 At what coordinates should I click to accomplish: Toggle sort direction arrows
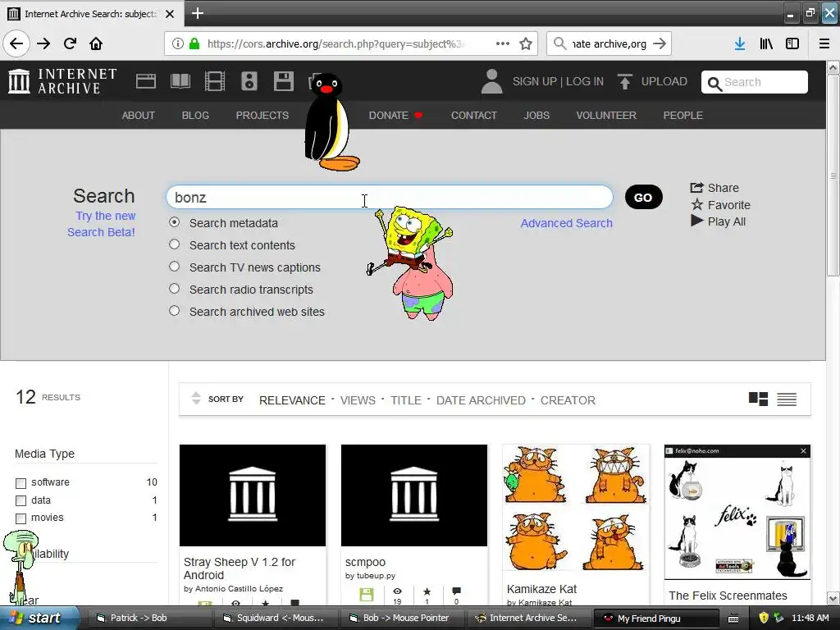tap(196, 398)
